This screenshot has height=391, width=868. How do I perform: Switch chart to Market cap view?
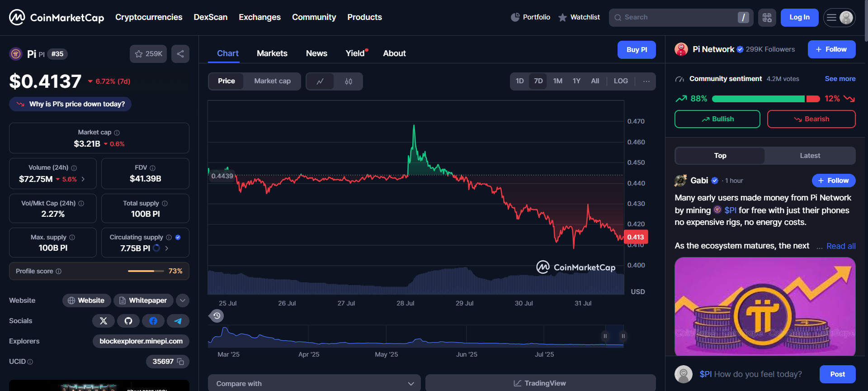click(x=273, y=81)
